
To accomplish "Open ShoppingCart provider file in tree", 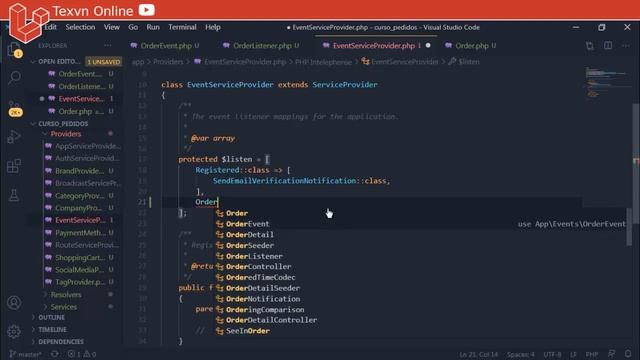I will [x=79, y=257].
